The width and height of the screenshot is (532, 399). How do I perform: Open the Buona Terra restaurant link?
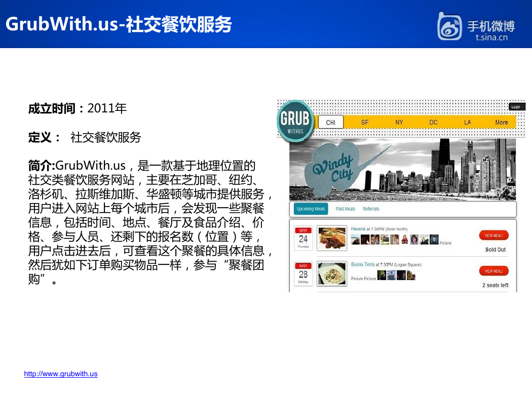point(363,264)
